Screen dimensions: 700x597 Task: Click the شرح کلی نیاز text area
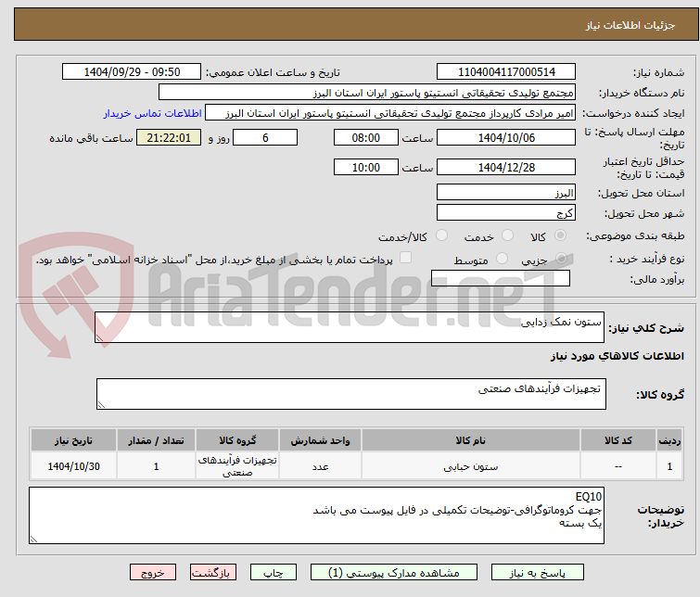tap(350, 328)
